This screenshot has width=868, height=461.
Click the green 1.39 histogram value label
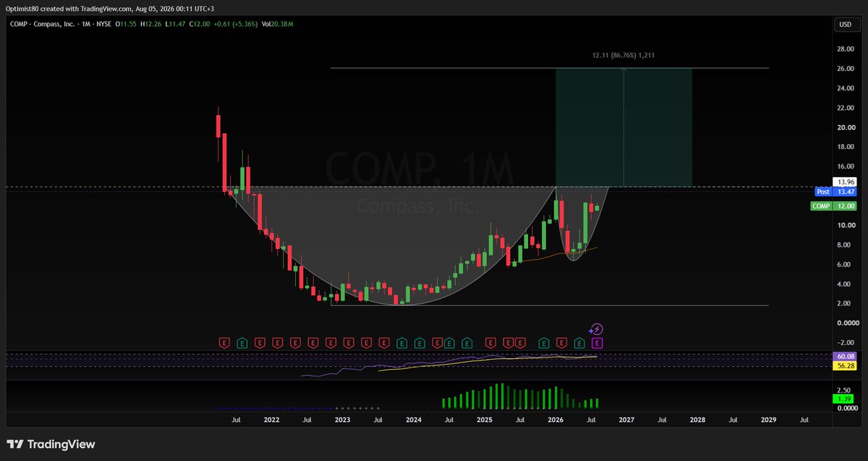845,399
